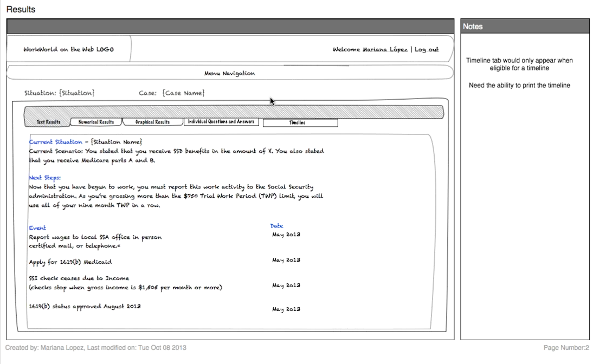
Task: Click the 'Created by: Mariana Lopez' footer text
Action: coord(96,347)
